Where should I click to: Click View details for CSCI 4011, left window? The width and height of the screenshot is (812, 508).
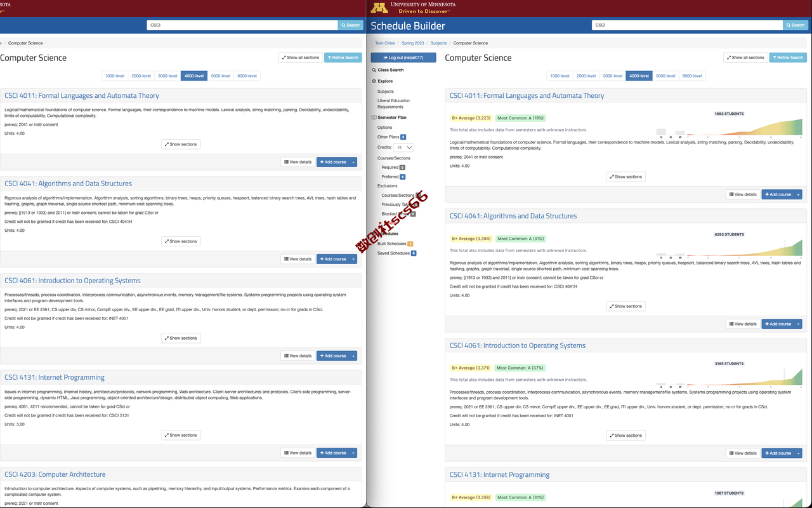298,162
